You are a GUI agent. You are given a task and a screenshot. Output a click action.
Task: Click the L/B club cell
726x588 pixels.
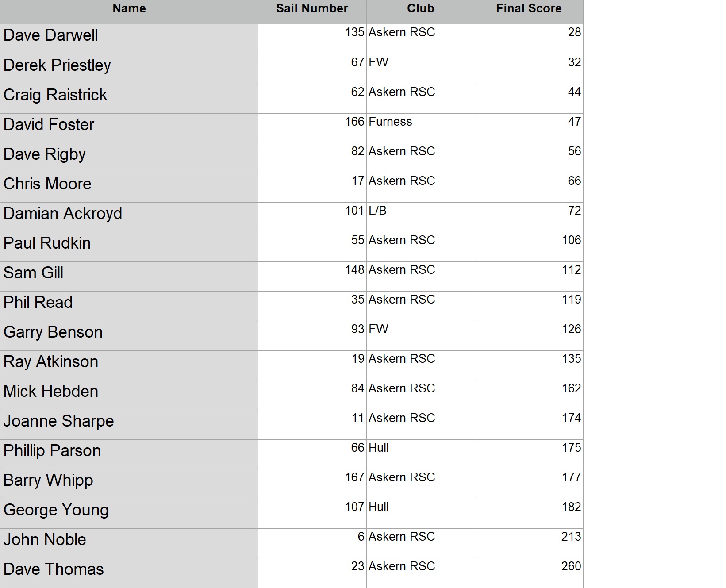(420, 217)
